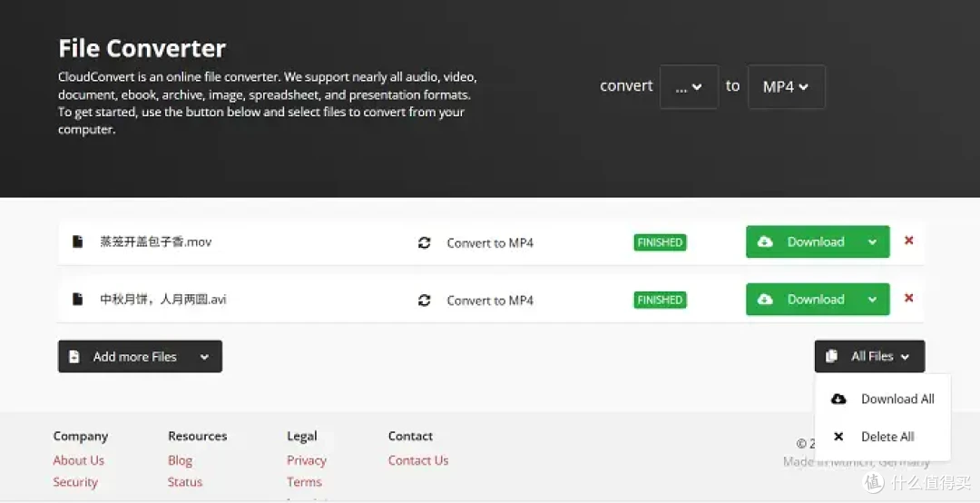Open the About Us link
The width and height of the screenshot is (980, 503).
79,460
